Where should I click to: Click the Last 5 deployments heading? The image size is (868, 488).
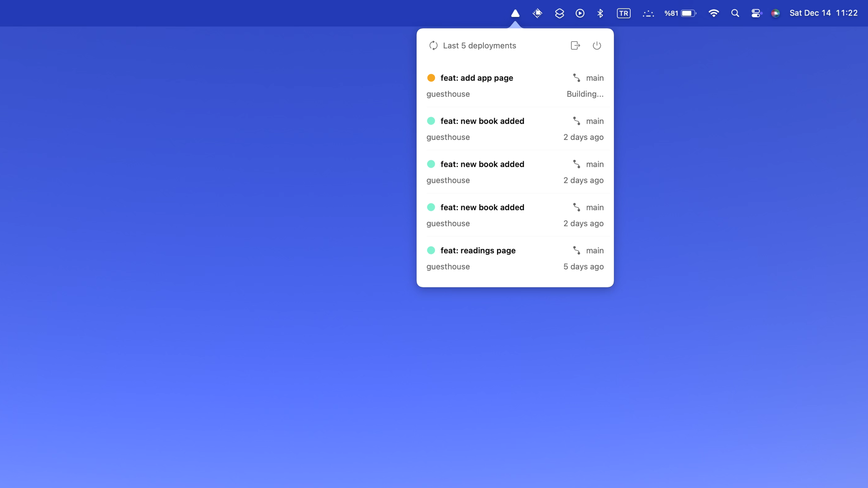pyautogui.click(x=479, y=45)
